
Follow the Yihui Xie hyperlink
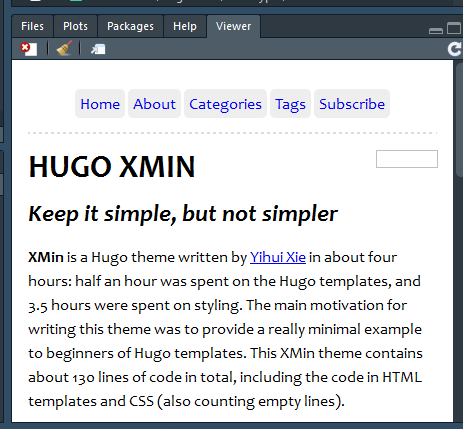[278, 257]
